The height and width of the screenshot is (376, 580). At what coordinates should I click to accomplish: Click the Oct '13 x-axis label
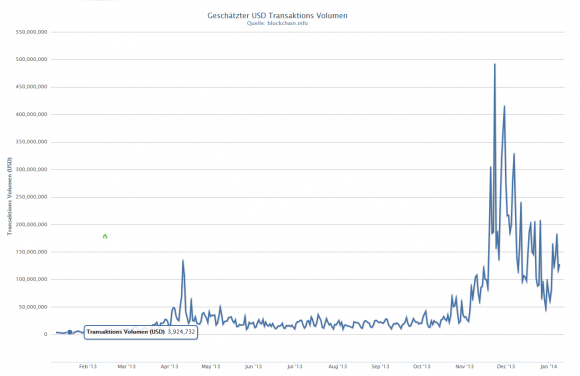point(422,366)
